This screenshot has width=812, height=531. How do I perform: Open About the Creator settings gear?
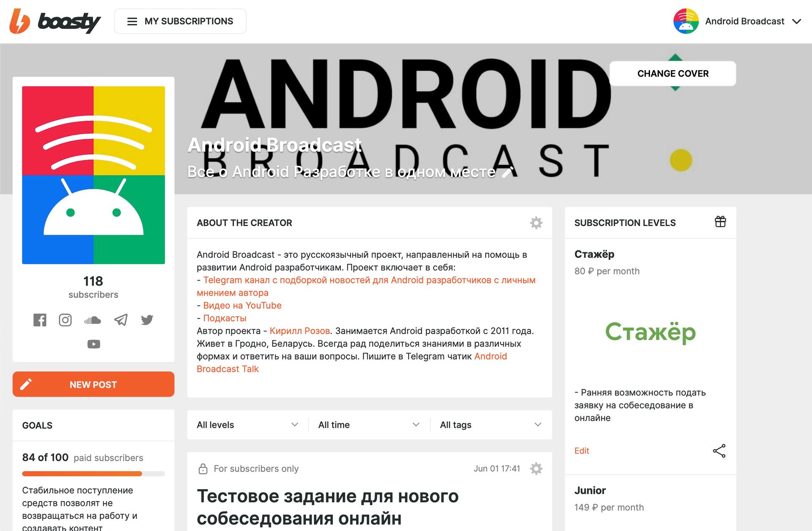pos(536,223)
